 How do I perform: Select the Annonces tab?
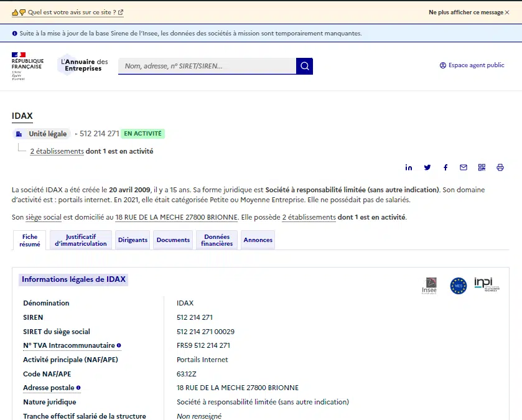pos(258,240)
